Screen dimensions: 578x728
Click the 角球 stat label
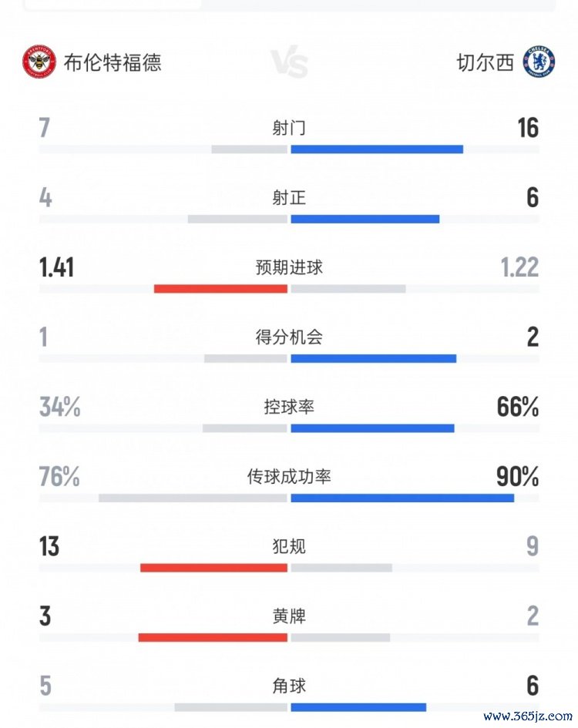pos(289,686)
